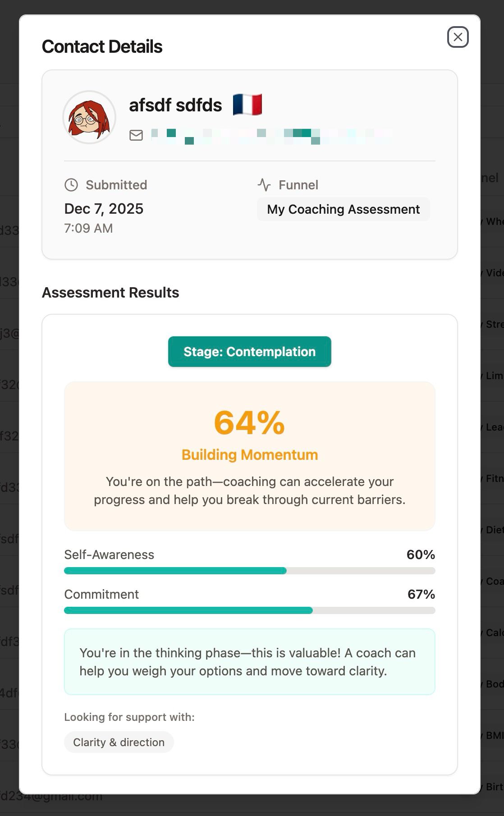Click the 60% Self-Awareness value

click(421, 555)
